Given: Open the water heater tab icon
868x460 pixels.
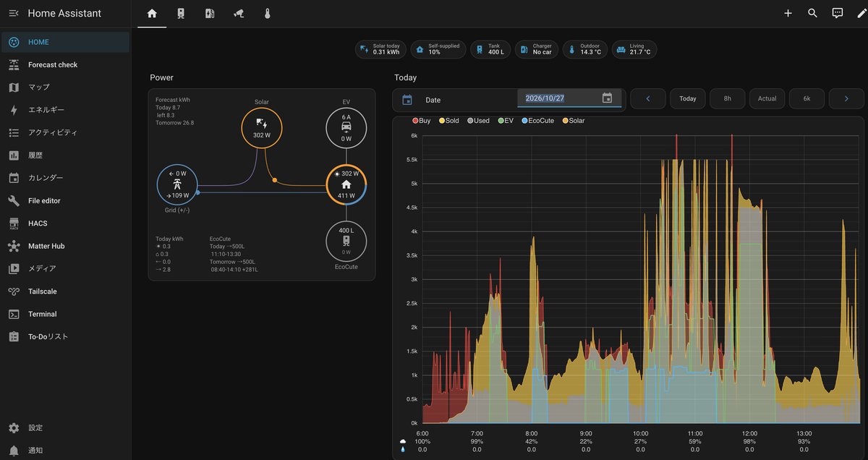Looking at the screenshot, I should (181, 14).
